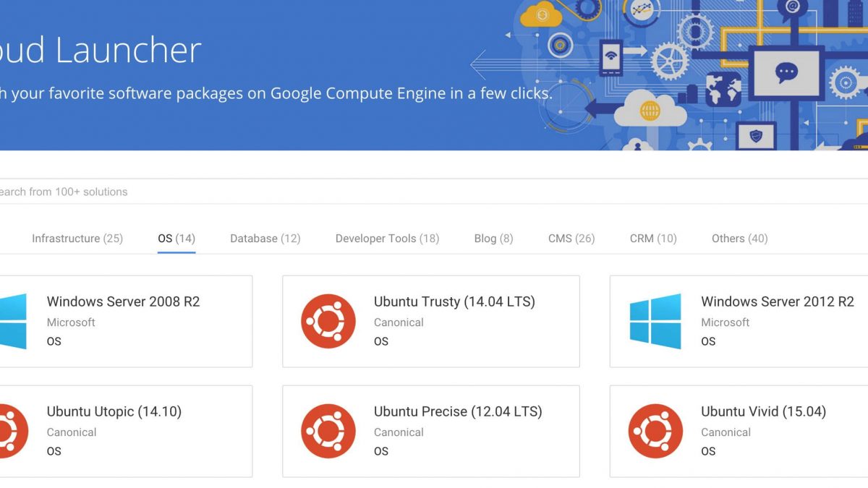868x488 pixels.
Task: Switch to the Infrastructure (25) tab
Action: [x=77, y=239]
